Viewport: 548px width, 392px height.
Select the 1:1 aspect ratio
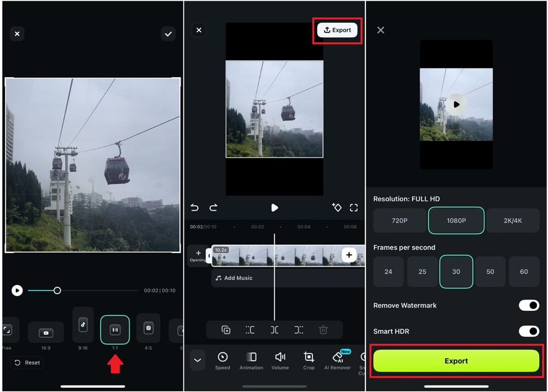click(115, 330)
